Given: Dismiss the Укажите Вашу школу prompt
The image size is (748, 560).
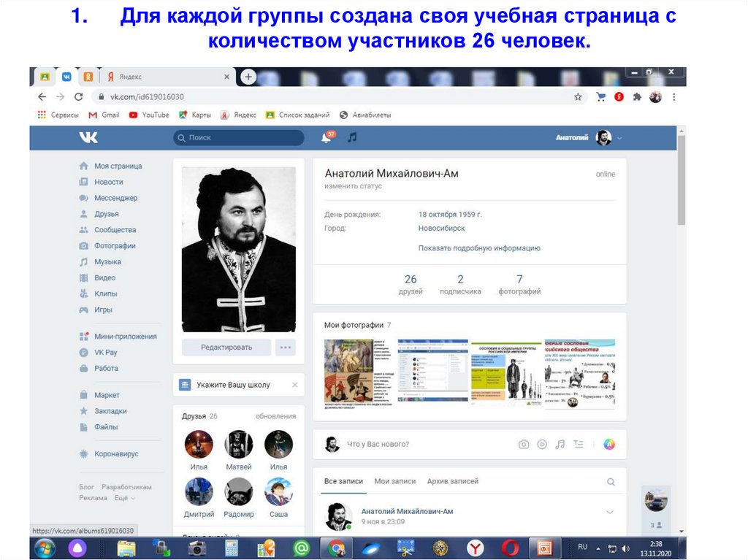Looking at the screenshot, I should (x=294, y=385).
